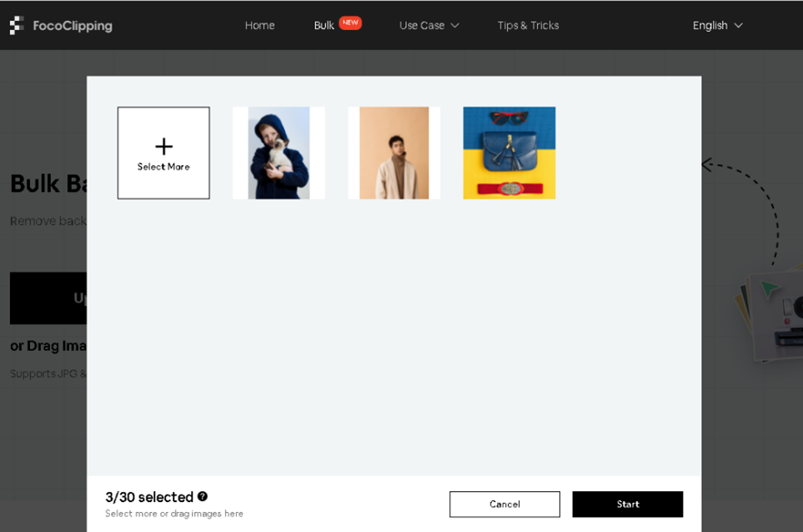Open the English language dropdown
The width and height of the screenshot is (803, 532).
[x=717, y=26]
